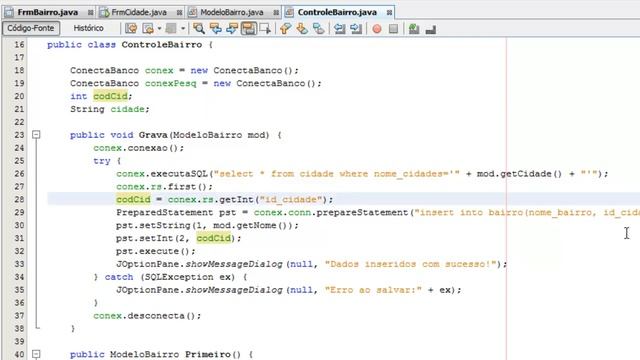Switch to the FrmBairro.java tab
The image size is (640, 360).
click(x=47, y=12)
